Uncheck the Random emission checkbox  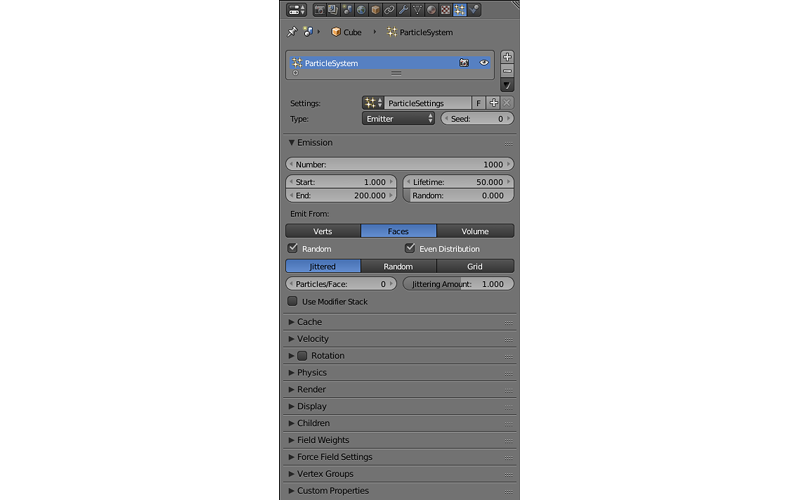coord(293,248)
